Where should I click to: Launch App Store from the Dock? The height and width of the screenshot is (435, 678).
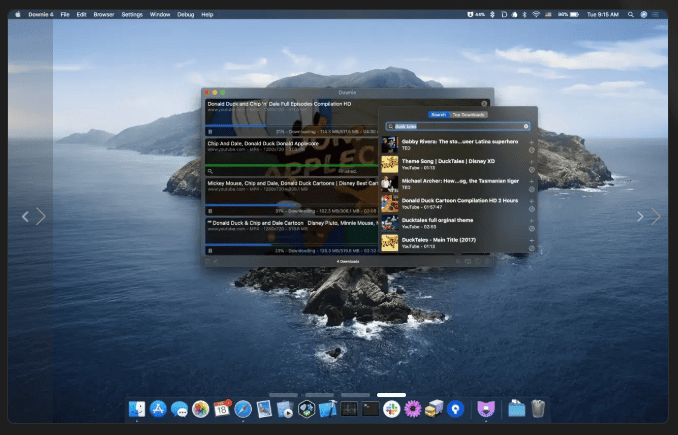[158, 409]
